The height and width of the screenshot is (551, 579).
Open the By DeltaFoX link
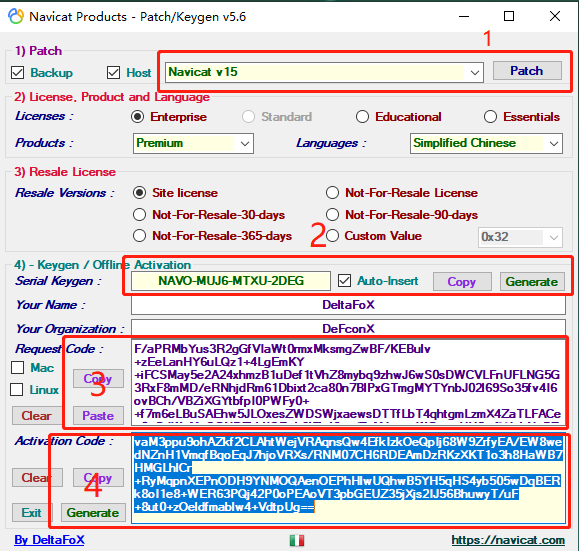pyautogui.click(x=49, y=540)
